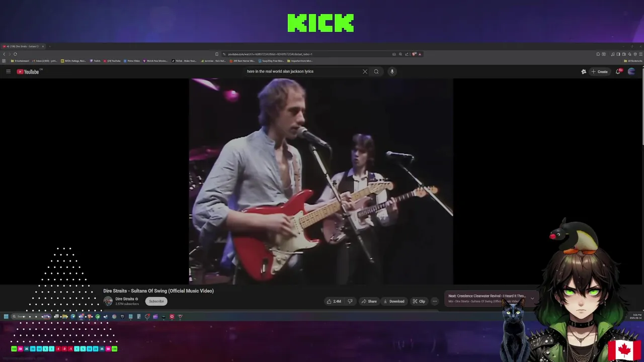
Task: Click the icon left of Create
Action: [584, 71]
